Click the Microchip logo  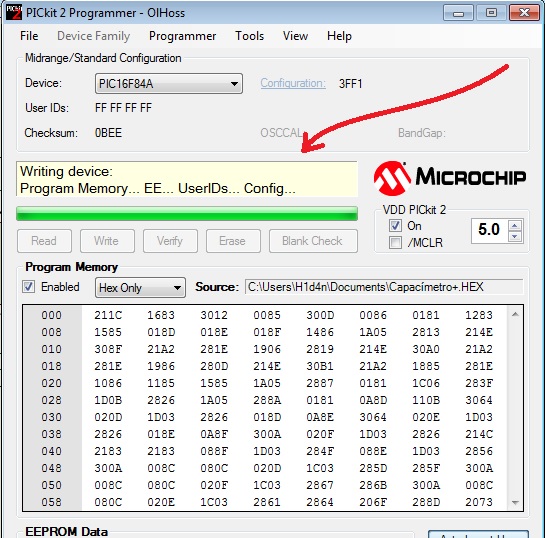(x=450, y=178)
